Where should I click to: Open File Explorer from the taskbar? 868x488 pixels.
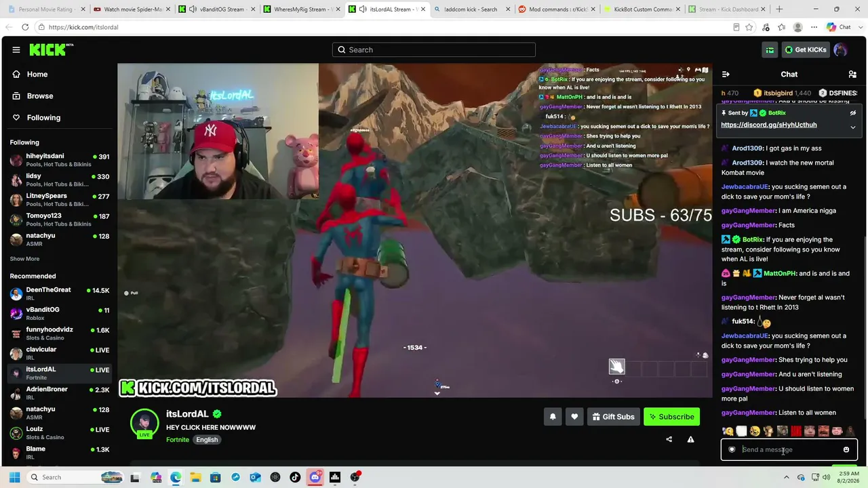(195, 477)
